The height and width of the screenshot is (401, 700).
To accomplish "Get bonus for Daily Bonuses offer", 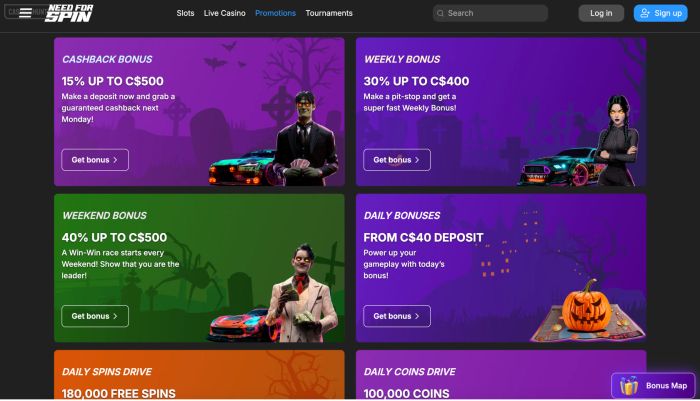I will click(x=397, y=316).
